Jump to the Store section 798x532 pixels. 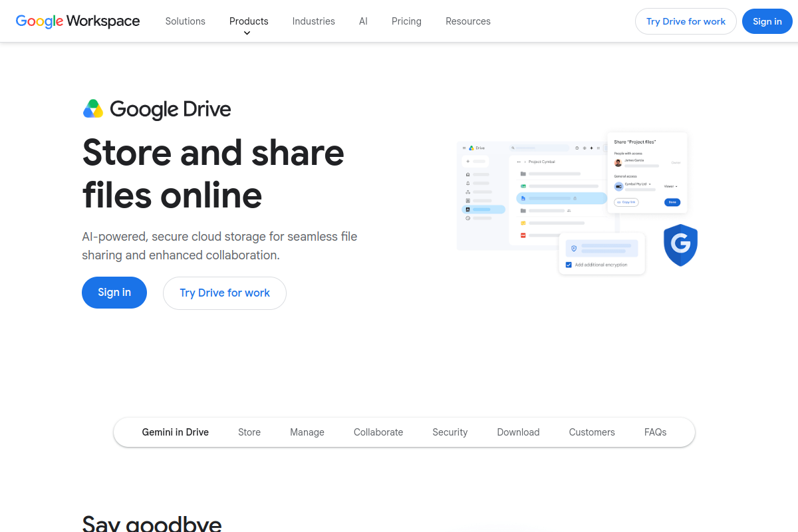249,432
